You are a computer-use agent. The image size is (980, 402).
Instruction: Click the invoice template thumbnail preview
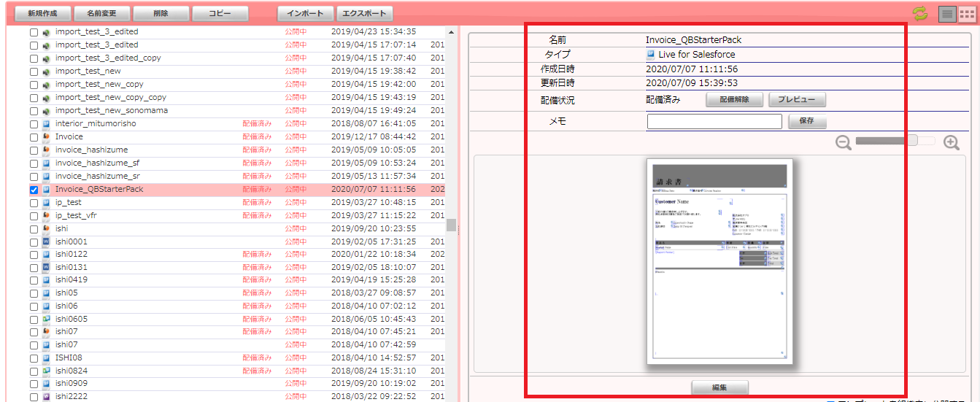[719, 261]
